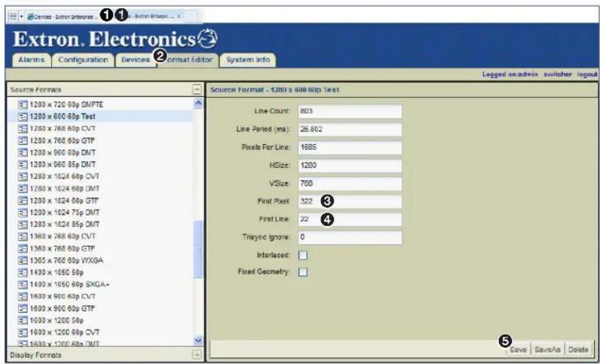
Task: Click icon beside 1360 x 768 60p CVT
Action: [23, 236]
